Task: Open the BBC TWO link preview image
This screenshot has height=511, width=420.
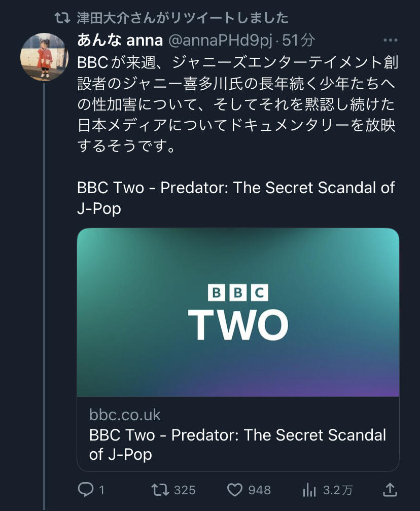Action: [238, 312]
